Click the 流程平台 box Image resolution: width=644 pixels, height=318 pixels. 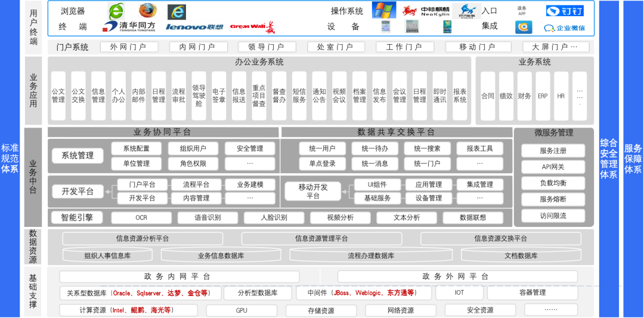196,185
